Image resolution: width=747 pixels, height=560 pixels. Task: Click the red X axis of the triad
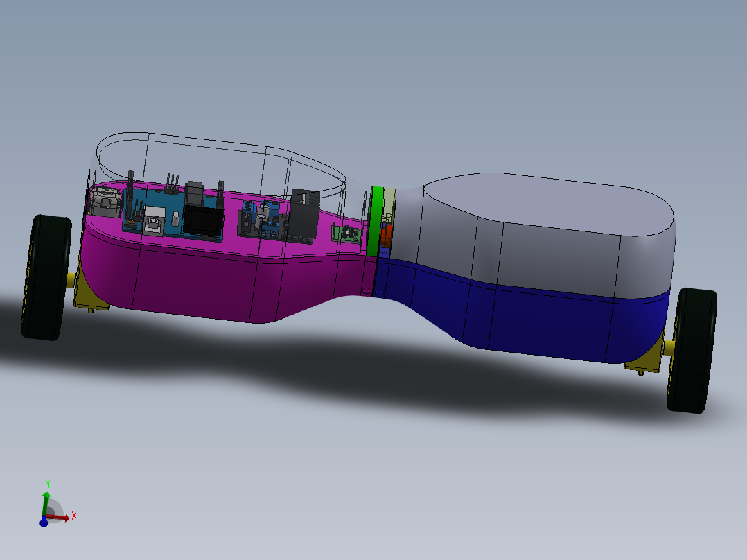(59, 517)
